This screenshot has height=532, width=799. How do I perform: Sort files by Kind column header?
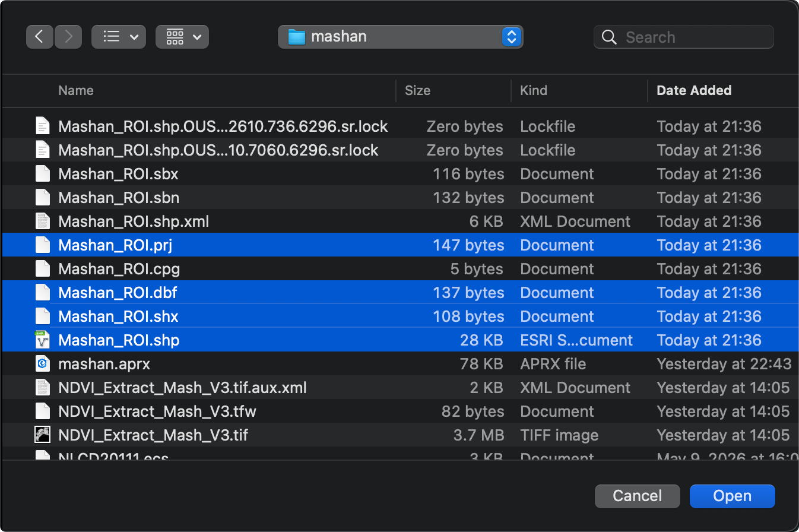534,90
